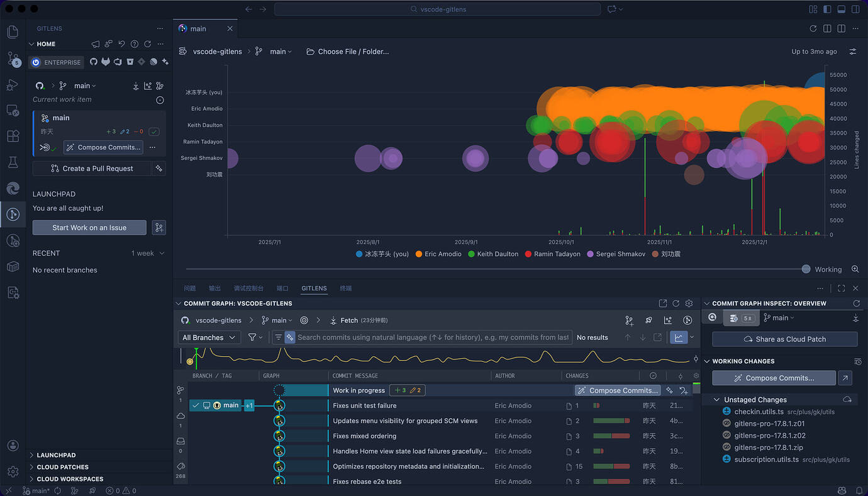Screen dimensions: 868x496
Task: Toggle natural language AI search mode
Action: coord(290,337)
